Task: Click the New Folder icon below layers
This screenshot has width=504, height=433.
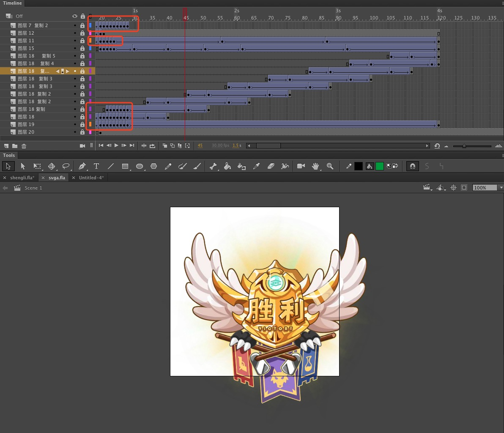Action: [15, 146]
